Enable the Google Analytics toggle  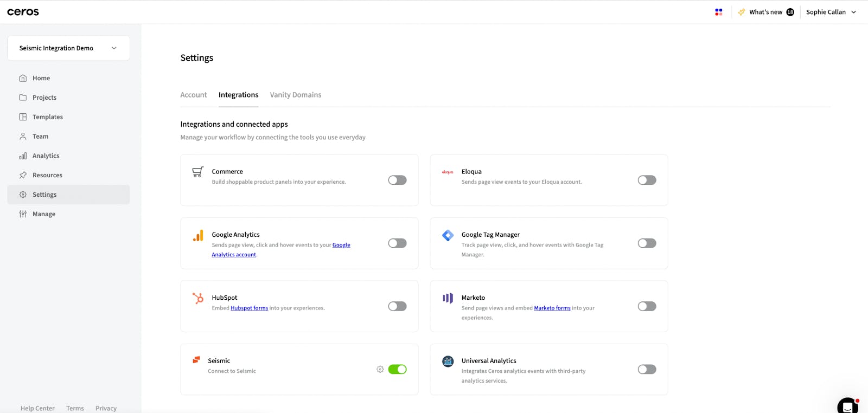click(397, 243)
